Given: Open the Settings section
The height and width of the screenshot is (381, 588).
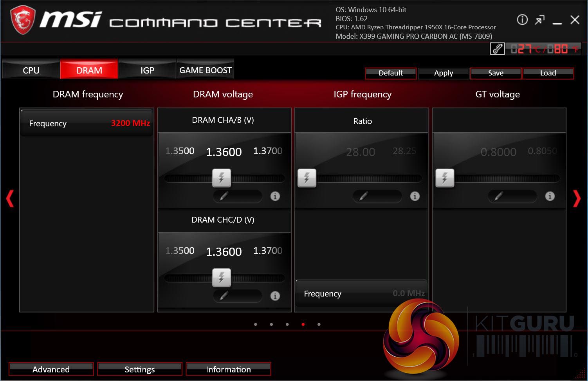Looking at the screenshot, I should 140,369.
